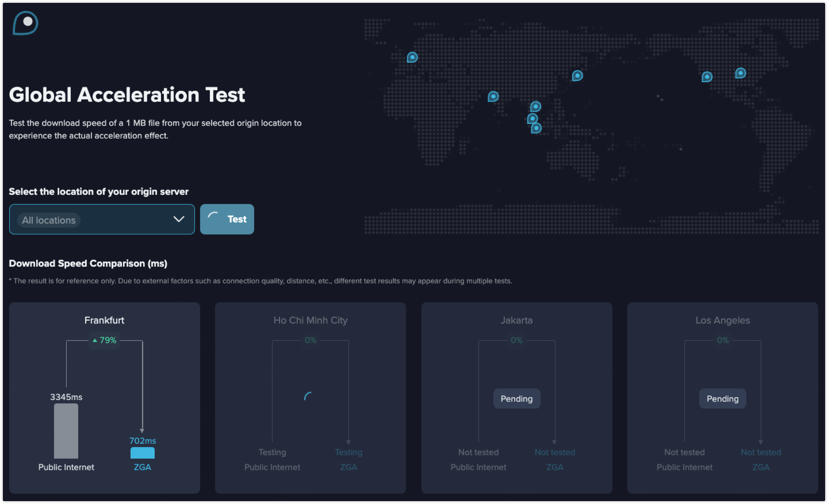The width and height of the screenshot is (828, 504).
Task: Click the Jakarta 0% badge
Action: [x=517, y=340]
